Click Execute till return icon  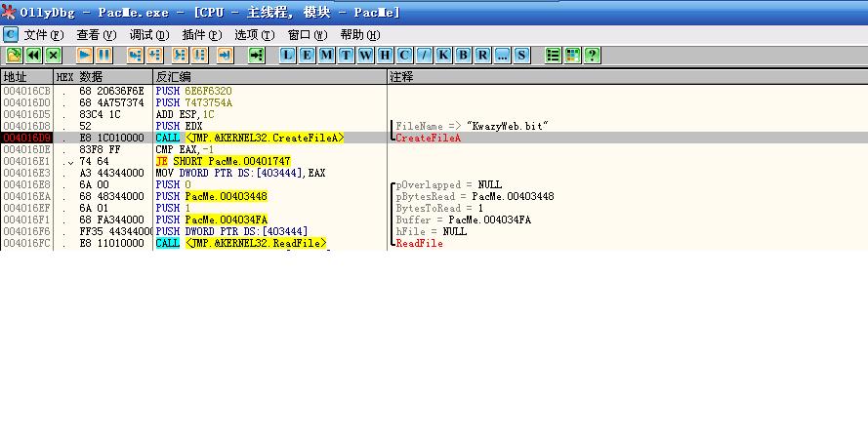[225, 55]
